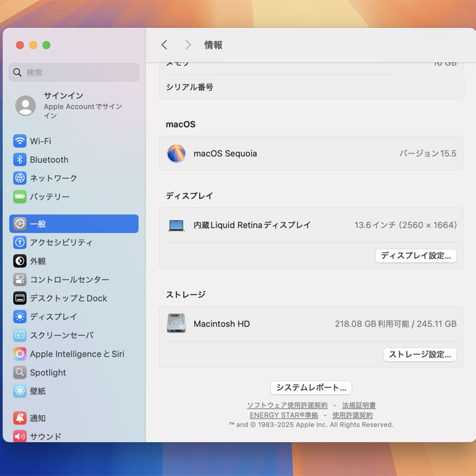The image size is (476, 476).
Task: Click the built-in display laptop icon
Action: [176, 225]
